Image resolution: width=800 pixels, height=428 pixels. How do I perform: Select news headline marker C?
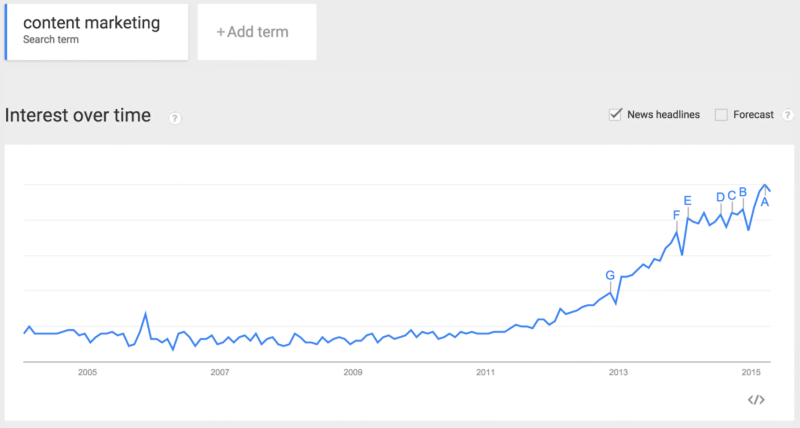pyautogui.click(x=731, y=196)
